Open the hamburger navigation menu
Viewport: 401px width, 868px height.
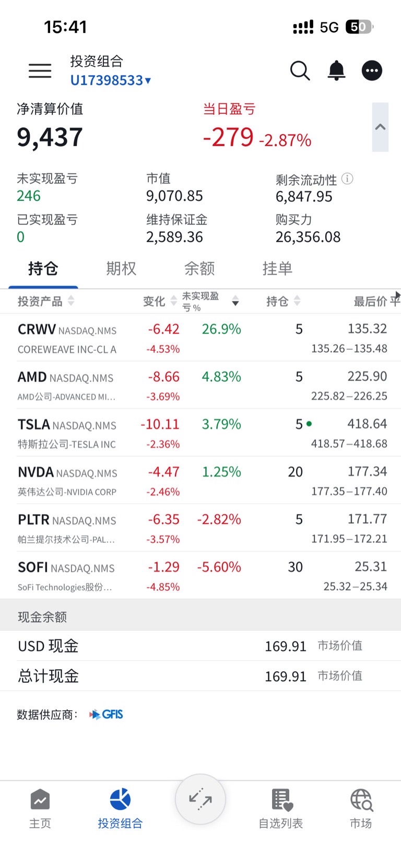pos(40,70)
